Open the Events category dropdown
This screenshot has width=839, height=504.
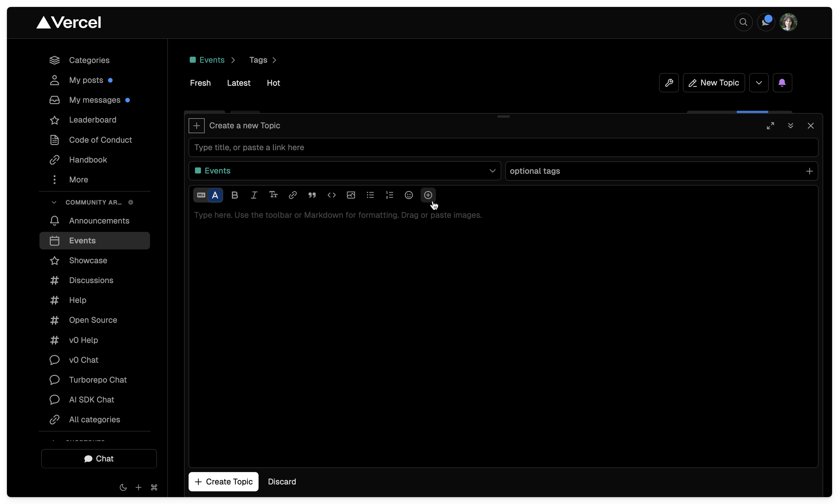coord(344,171)
